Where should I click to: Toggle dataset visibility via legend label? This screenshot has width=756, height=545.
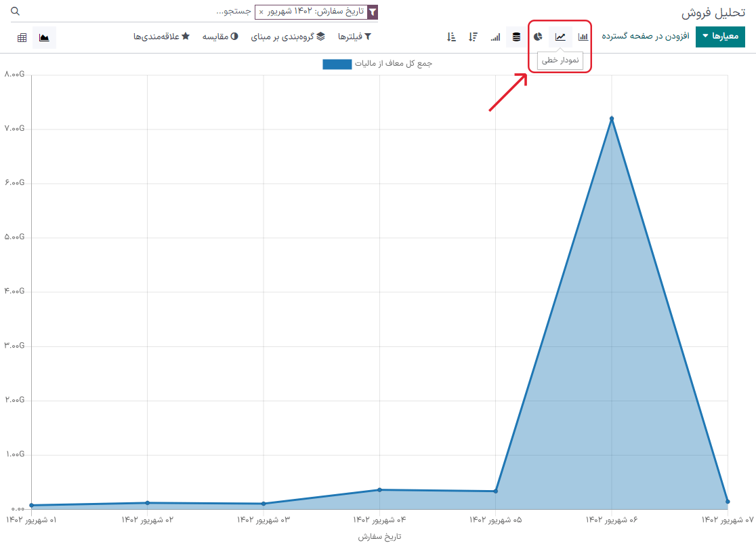click(394, 64)
